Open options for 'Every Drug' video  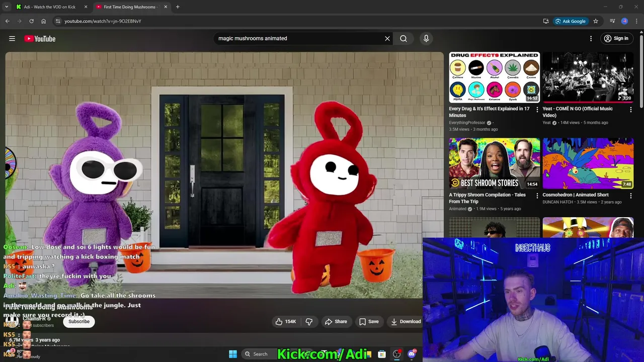point(537,110)
